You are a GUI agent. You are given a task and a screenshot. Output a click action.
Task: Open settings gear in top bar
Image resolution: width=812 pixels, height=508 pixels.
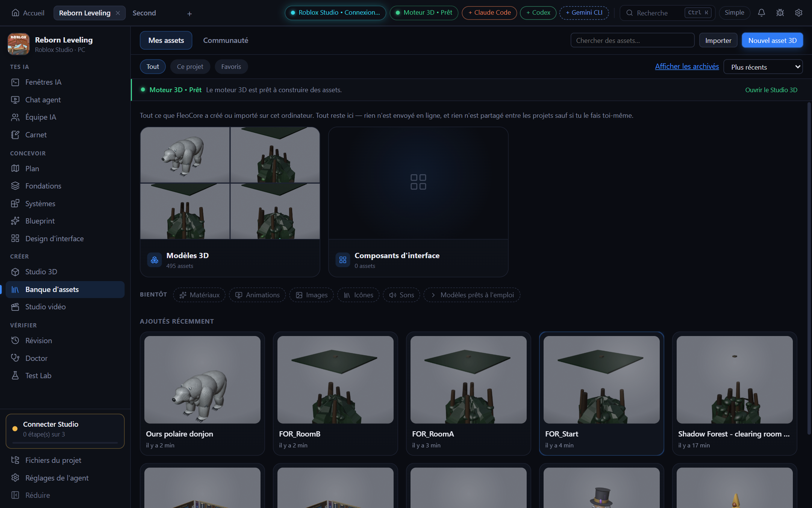point(799,13)
